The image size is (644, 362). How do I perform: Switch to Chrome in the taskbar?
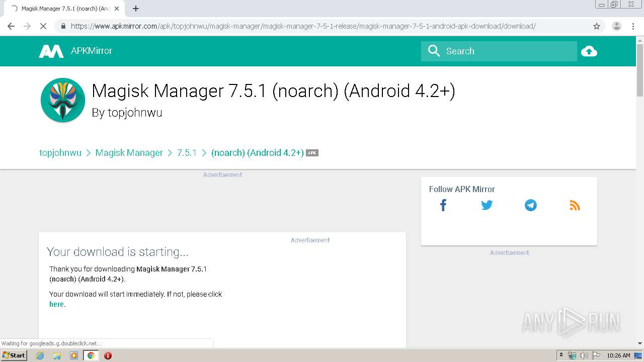click(x=91, y=355)
